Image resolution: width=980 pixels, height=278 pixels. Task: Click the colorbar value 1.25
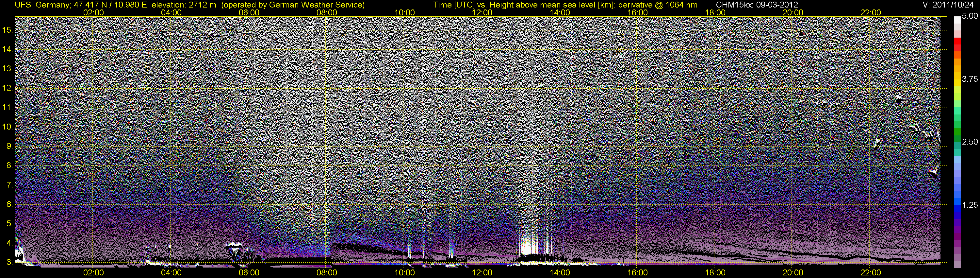coord(970,205)
